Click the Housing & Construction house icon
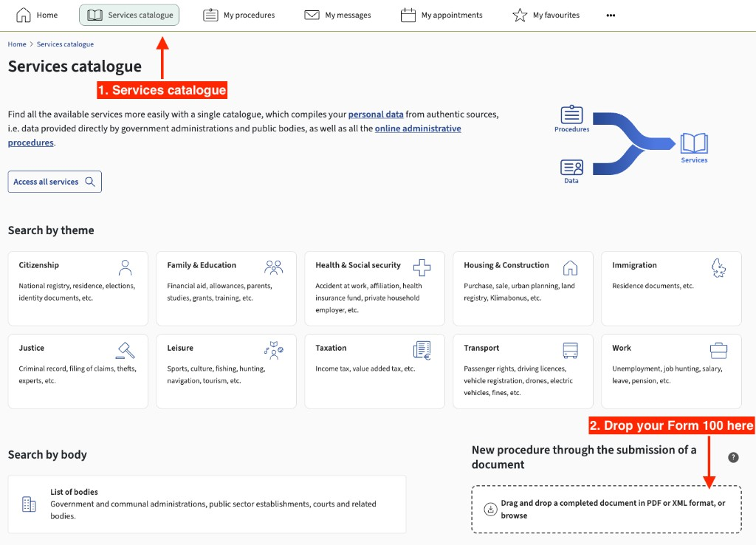 [571, 267]
